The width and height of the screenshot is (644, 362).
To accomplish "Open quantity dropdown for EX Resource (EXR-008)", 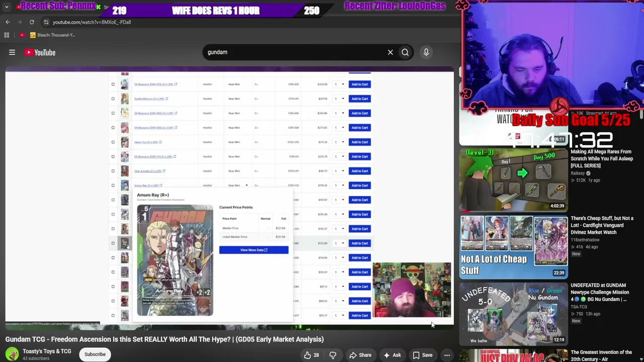I will coord(340,128).
